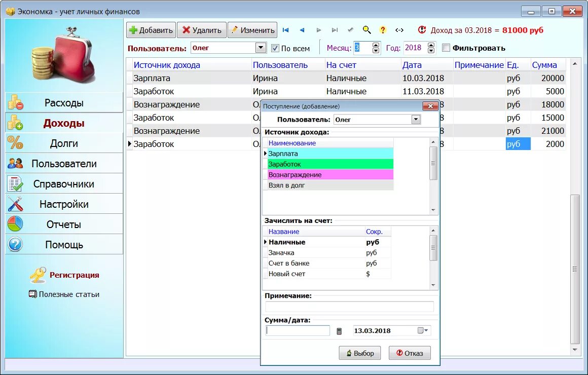Click the next record arrow icon
Image resolution: width=588 pixels, height=375 pixels.
[319, 30]
